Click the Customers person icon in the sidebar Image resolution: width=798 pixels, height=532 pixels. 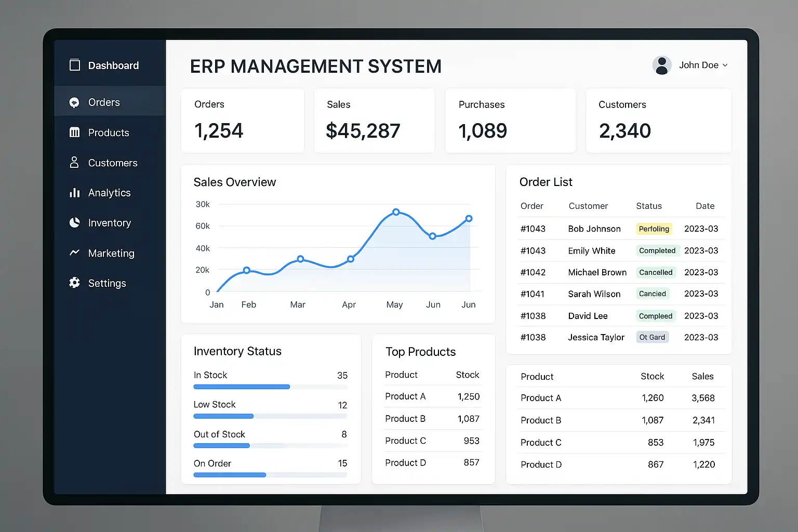74,163
